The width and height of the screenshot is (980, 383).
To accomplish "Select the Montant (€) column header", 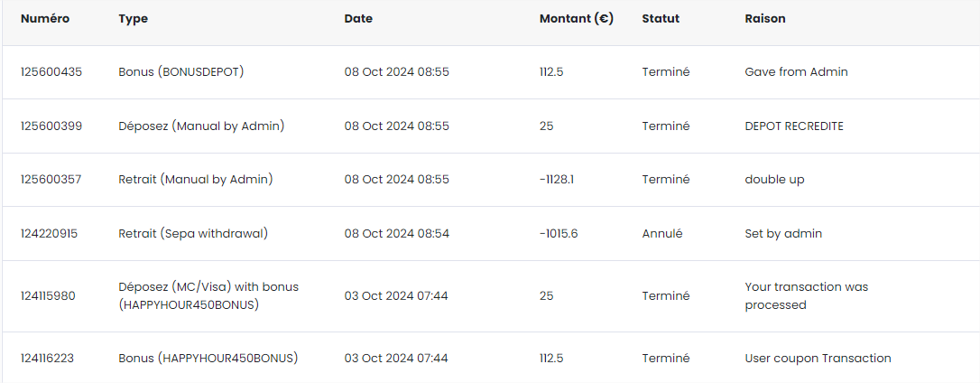I will [x=576, y=19].
